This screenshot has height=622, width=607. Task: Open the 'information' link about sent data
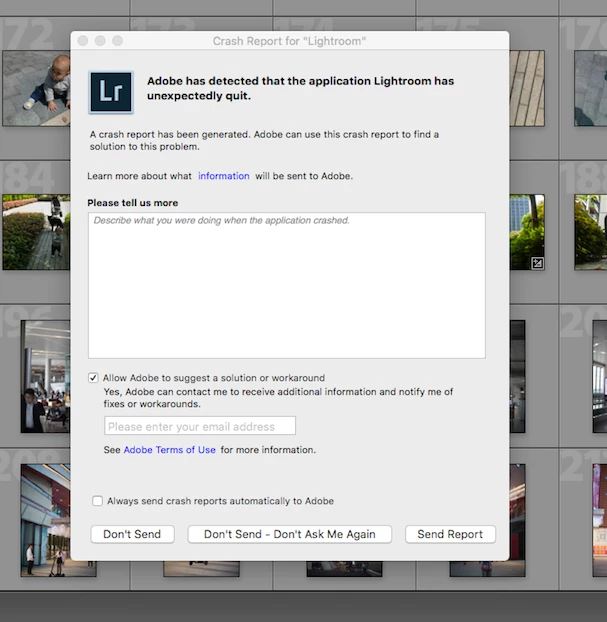click(224, 176)
